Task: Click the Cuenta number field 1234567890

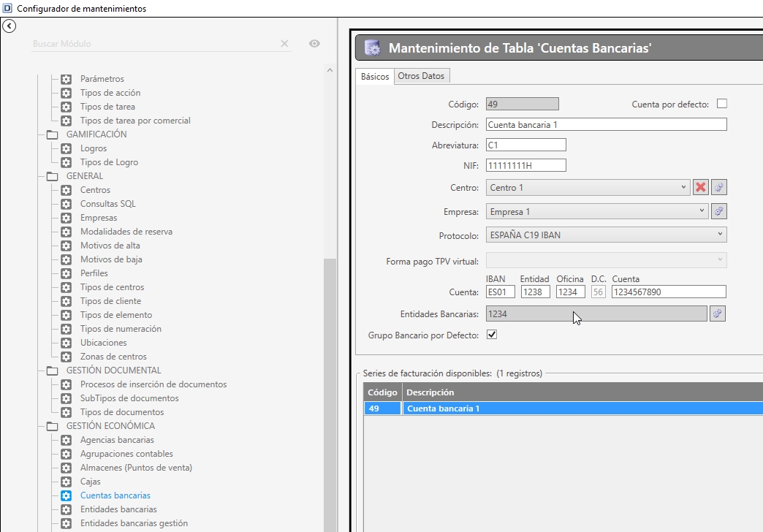Action: 669,292
